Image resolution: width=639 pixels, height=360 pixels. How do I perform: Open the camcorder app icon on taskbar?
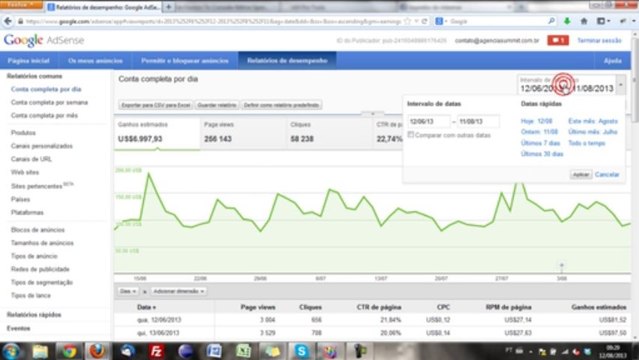[359, 351]
